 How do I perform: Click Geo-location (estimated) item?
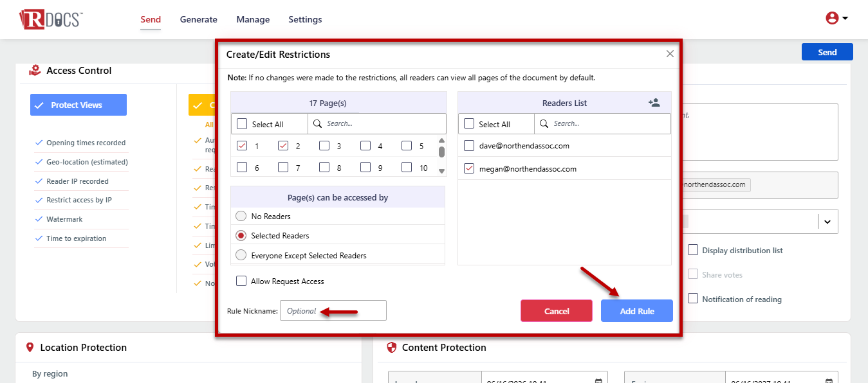pyautogui.click(x=87, y=162)
